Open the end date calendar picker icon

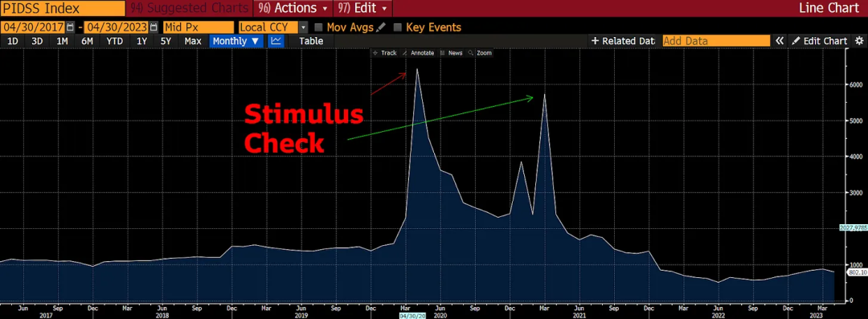(x=154, y=27)
